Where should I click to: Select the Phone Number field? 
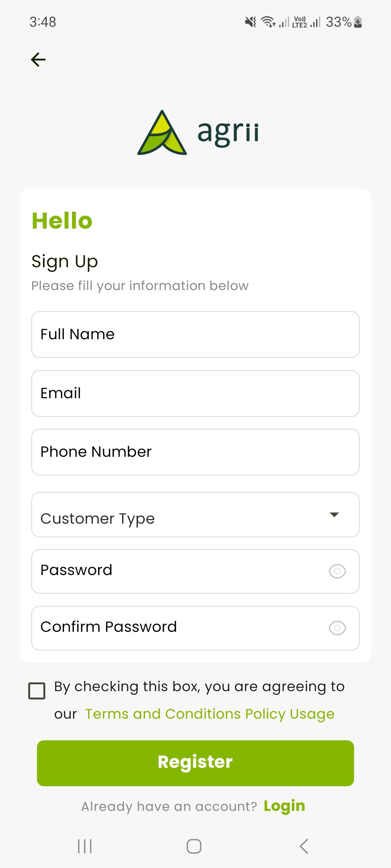(195, 452)
